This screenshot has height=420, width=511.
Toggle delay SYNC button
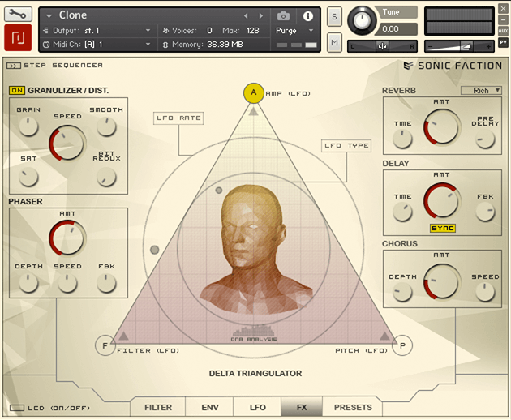[x=442, y=229]
